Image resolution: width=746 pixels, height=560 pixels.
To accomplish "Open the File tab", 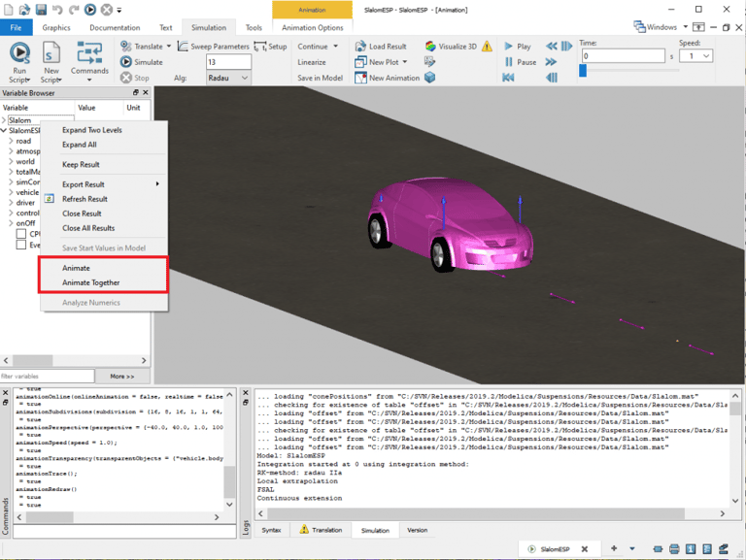I will point(17,27).
